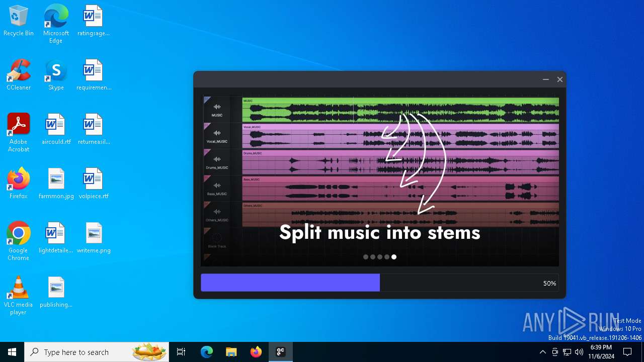Open Google Chrome desktop shortcut
Image resolution: width=644 pixels, height=362 pixels.
19,241
